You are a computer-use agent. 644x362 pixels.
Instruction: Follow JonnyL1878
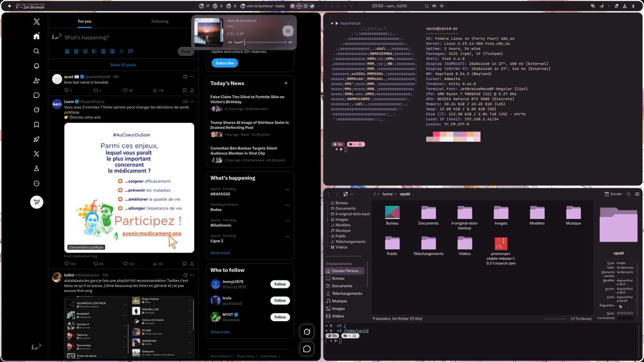(280, 284)
